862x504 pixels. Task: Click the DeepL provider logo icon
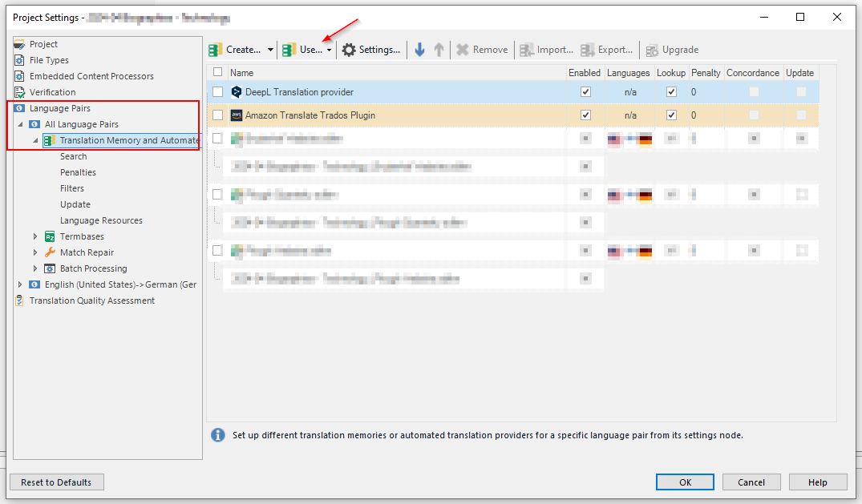[237, 92]
